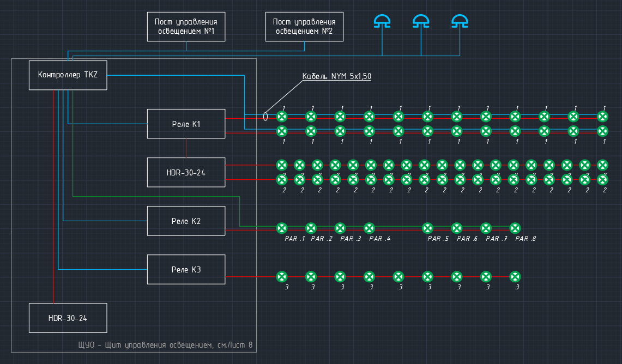Select the HDR-30-24 block below Реле K1
The width and height of the screenshot is (622, 364).
point(186,172)
